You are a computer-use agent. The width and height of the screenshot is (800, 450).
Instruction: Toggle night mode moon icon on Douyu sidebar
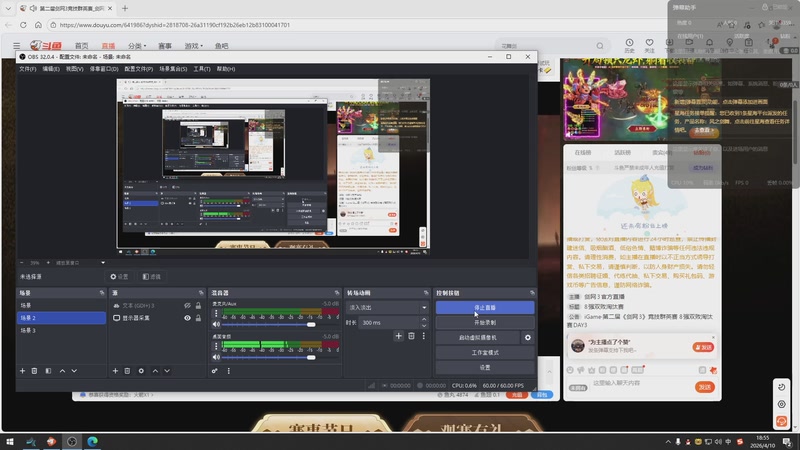[x=782, y=387]
